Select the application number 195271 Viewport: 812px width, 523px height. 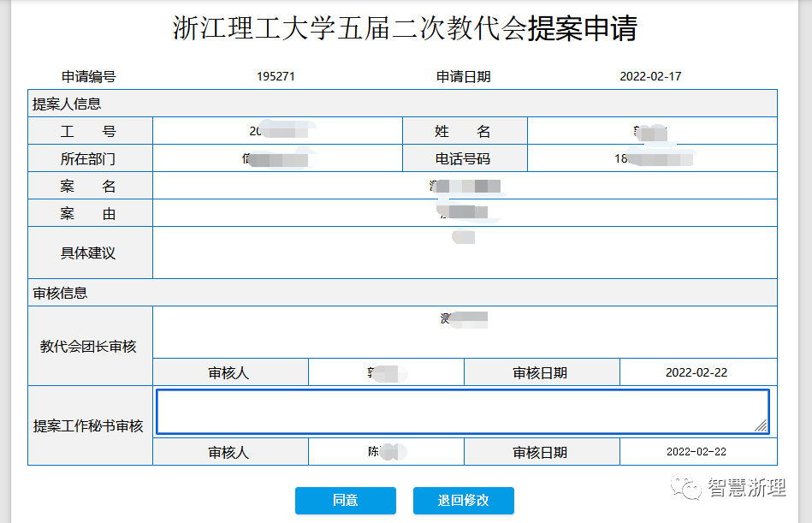(276, 76)
